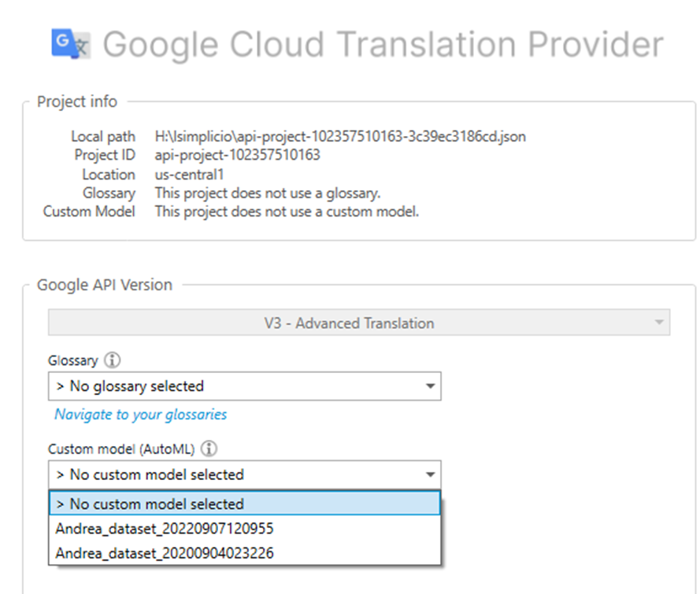Click the Glossary info icon
The height and width of the screenshot is (594, 700).
click(112, 360)
